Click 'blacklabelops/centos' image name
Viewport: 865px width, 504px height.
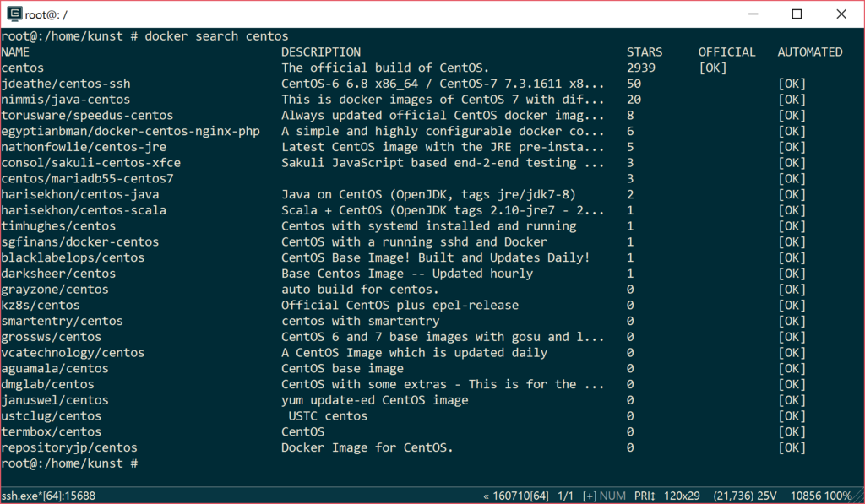(x=73, y=258)
